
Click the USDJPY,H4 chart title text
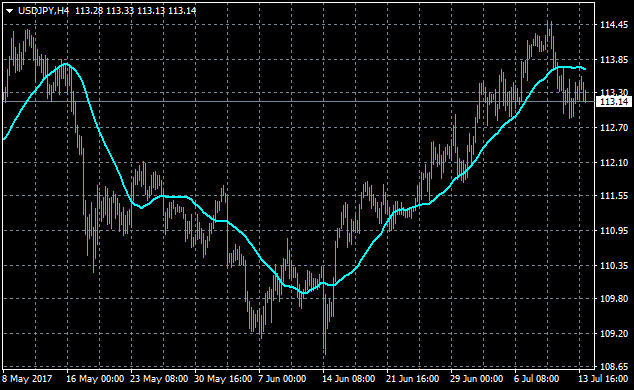[44, 11]
